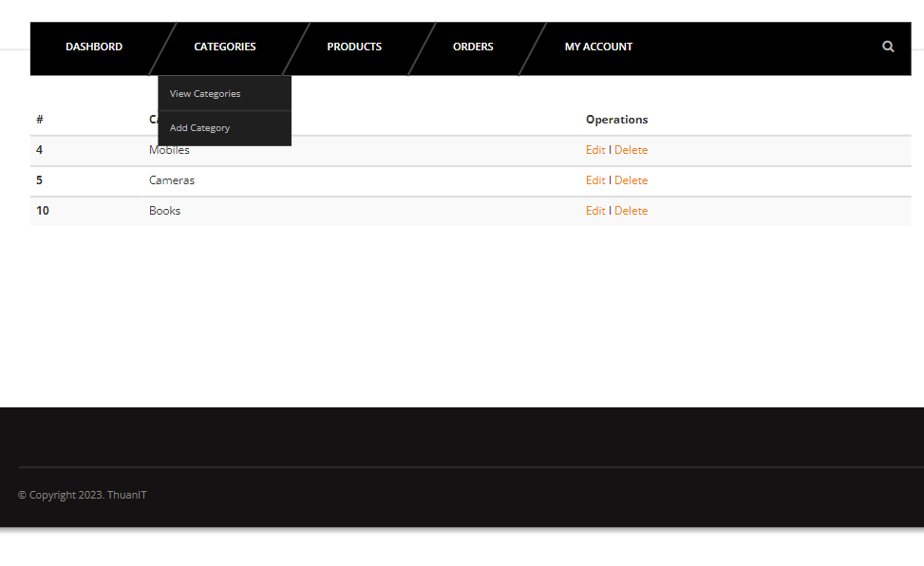
Task: Edit the Books category
Action: [x=594, y=210]
